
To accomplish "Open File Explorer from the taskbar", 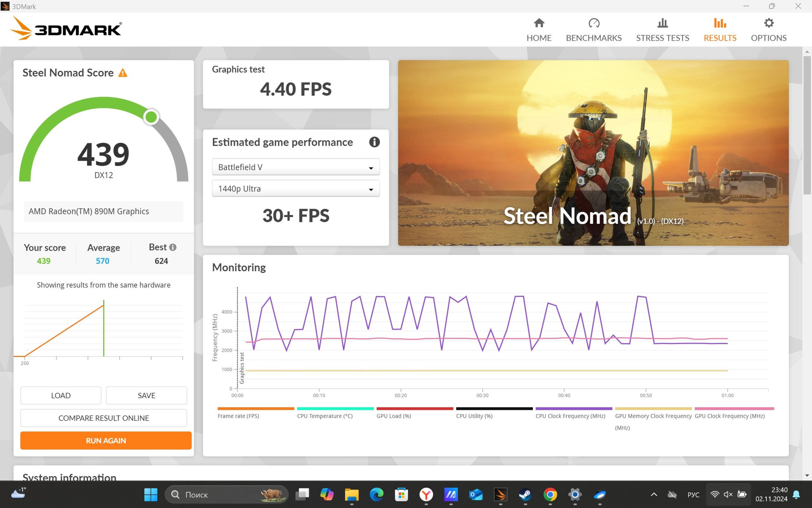I will point(352,495).
